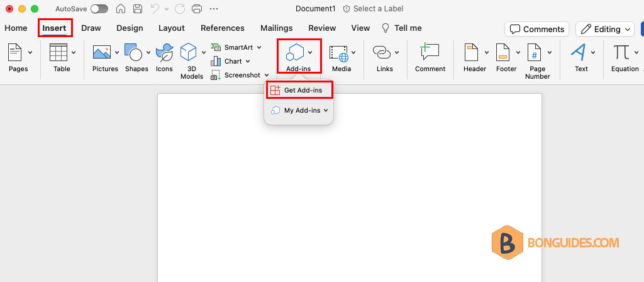
Task: Expand the 3D Models dropdown arrow
Action: click(204, 52)
